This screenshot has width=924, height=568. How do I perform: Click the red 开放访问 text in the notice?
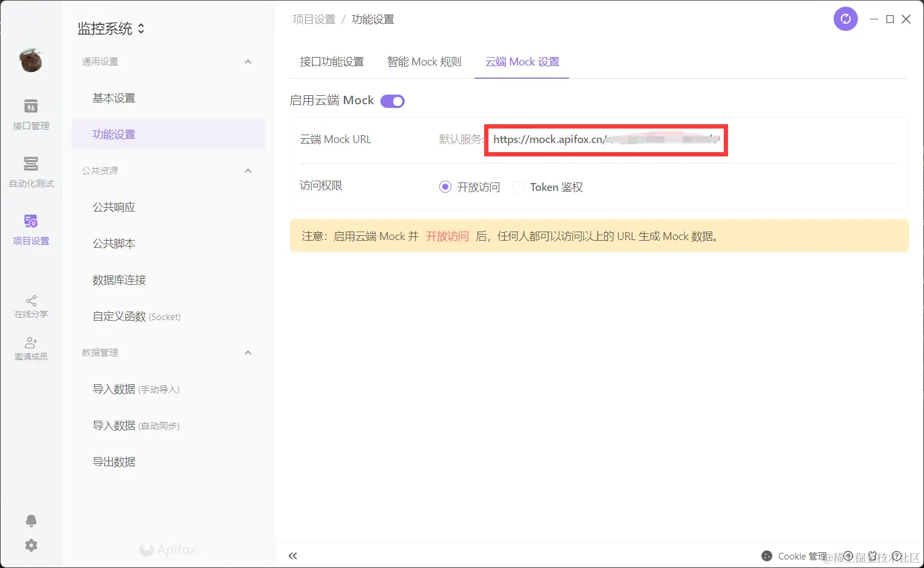(447, 236)
